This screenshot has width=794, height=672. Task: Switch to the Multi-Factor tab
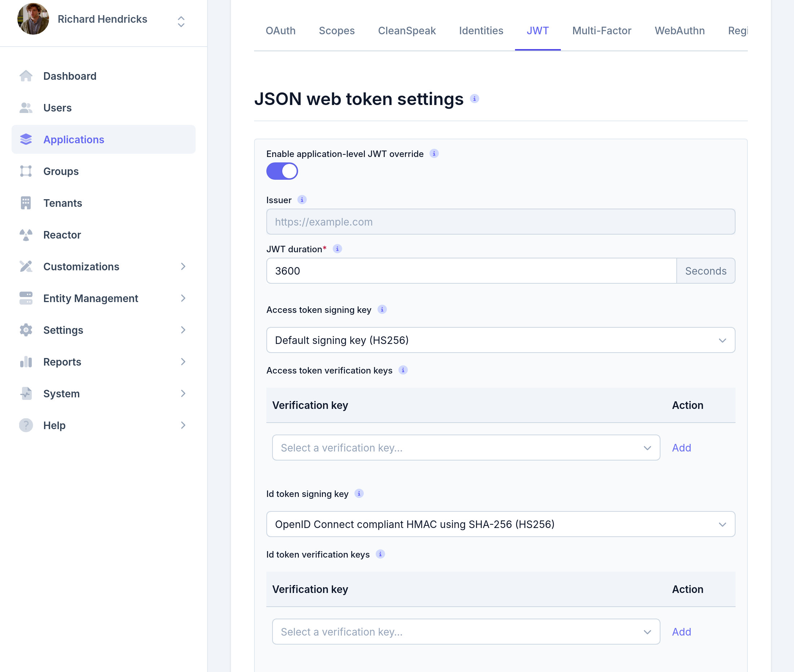(x=602, y=30)
